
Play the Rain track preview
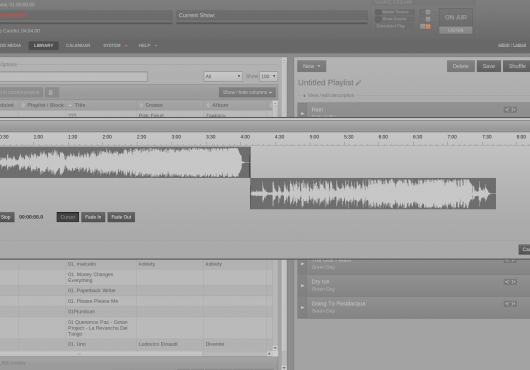[x=302, y=113]
